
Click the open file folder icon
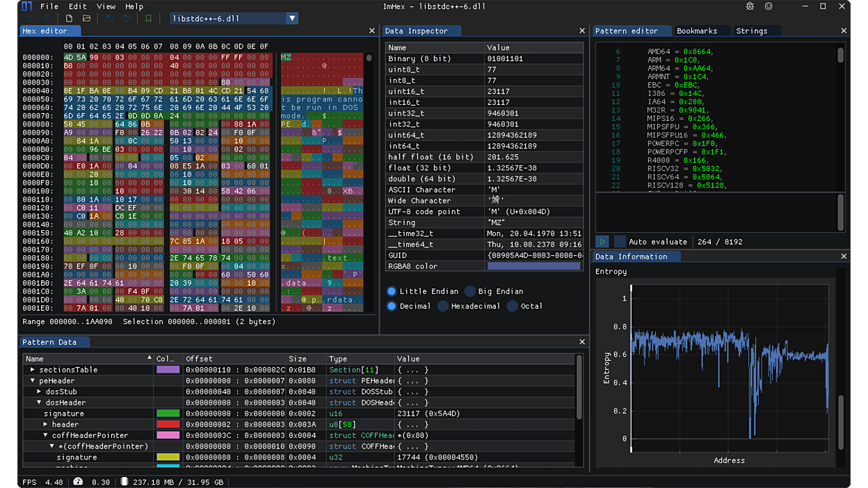86,19
